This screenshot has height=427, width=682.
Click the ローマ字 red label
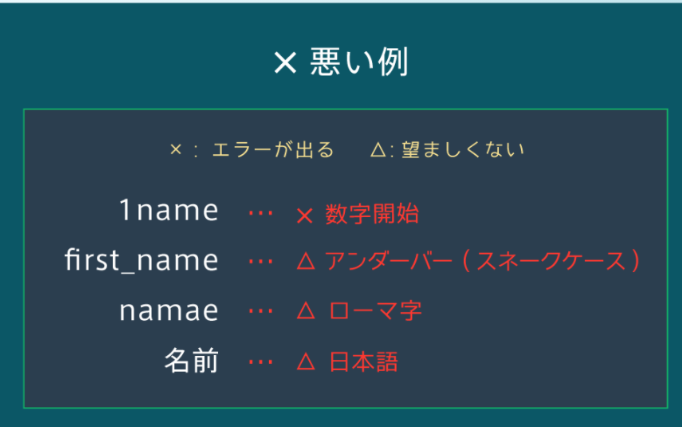375,311
